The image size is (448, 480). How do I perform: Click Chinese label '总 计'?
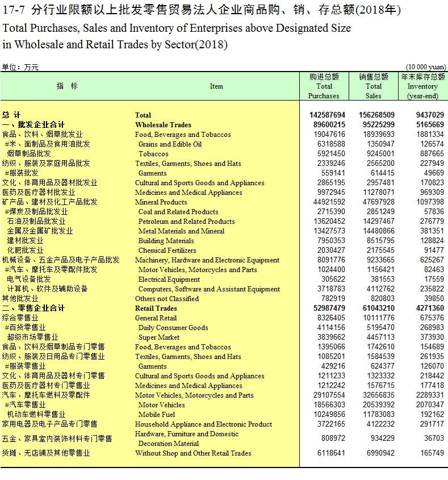pos(11,115)
